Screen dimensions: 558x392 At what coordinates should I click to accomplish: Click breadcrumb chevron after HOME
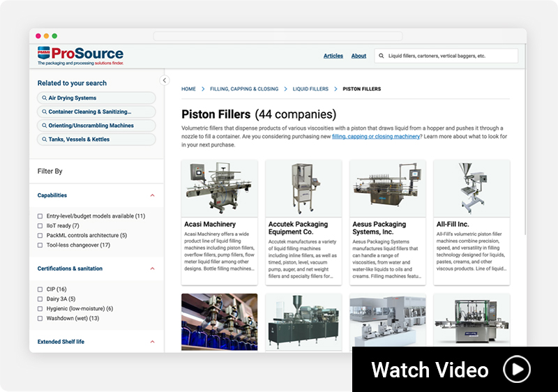pos(203,89)
